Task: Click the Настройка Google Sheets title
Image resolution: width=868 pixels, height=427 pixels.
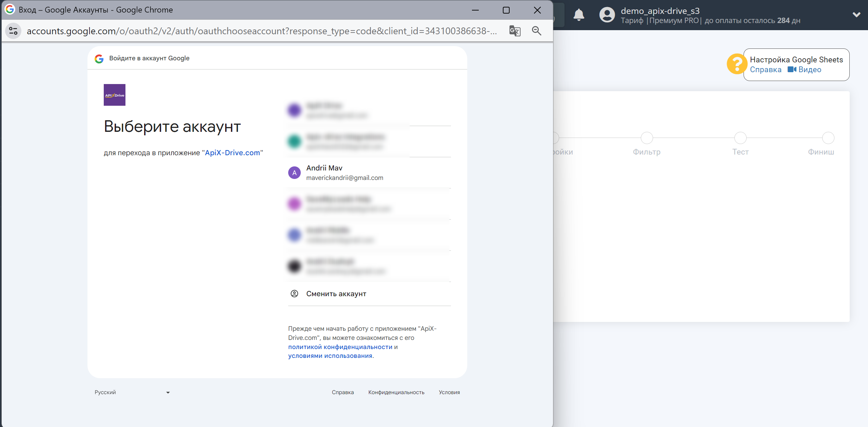Action: [796, 60]
